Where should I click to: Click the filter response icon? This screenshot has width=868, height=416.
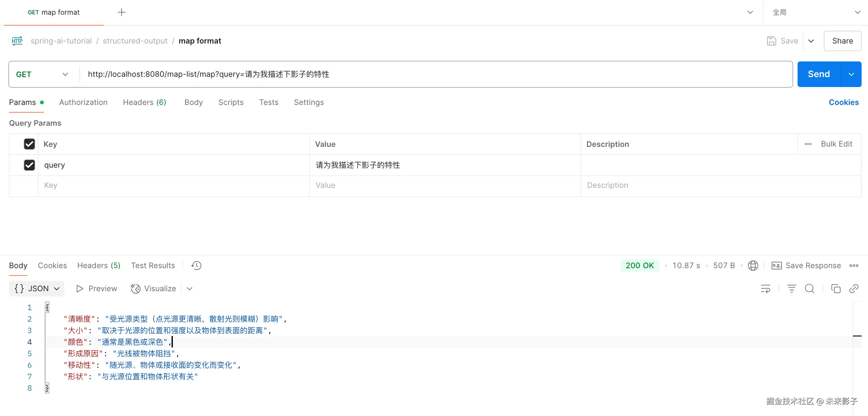pyautogui.click(x=792, y=289)
